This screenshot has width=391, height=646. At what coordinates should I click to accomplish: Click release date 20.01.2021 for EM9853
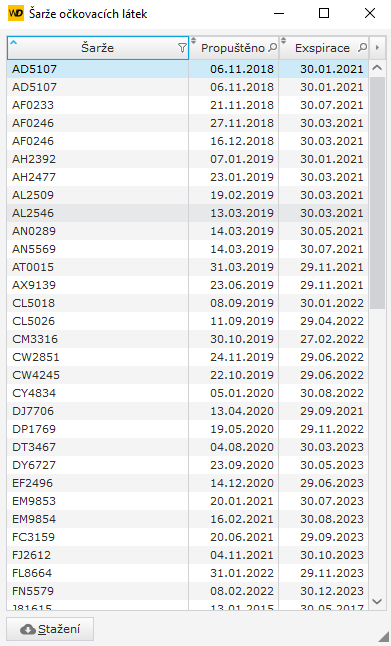coord(242,501)
